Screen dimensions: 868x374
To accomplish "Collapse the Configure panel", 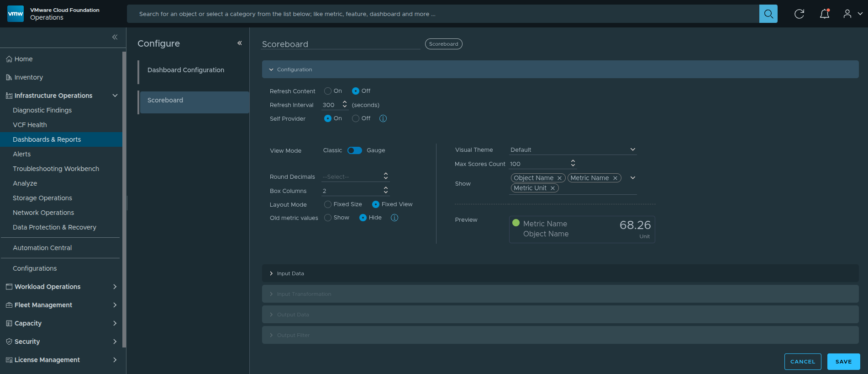I will click(240, 43).
